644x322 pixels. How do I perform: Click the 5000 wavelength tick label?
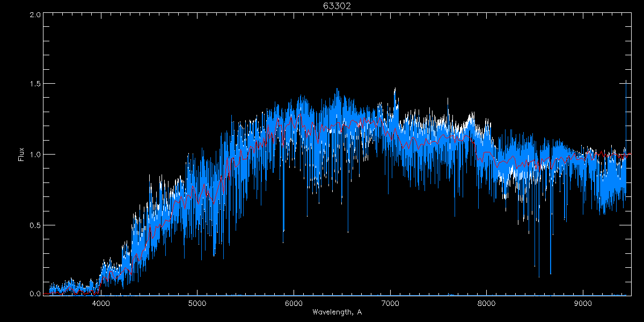(197, 303)
